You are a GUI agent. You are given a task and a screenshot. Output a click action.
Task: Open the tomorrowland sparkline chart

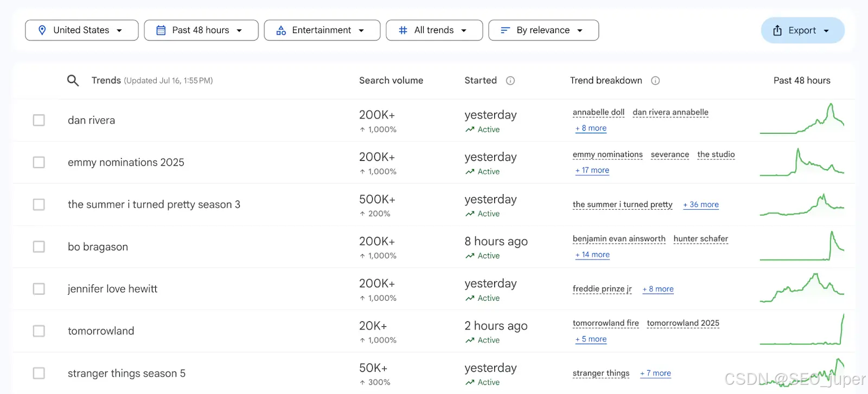(802, 329)
